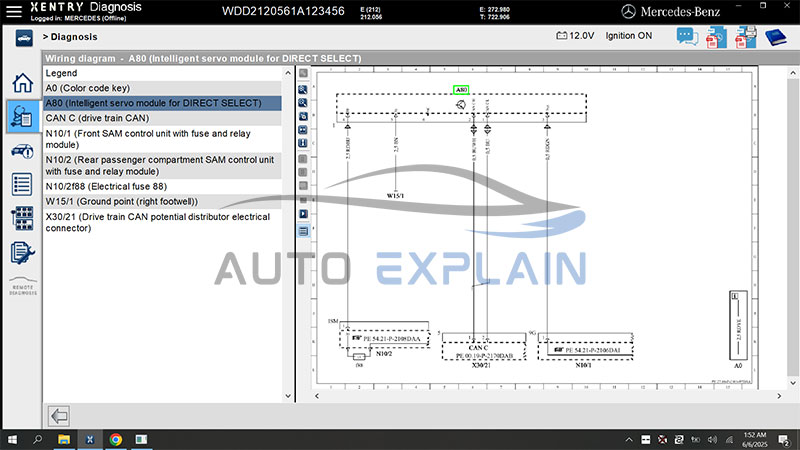This screenshot has width=800, height=450.
Task: Fit the diagram to page height
Action: pos(303,143)
